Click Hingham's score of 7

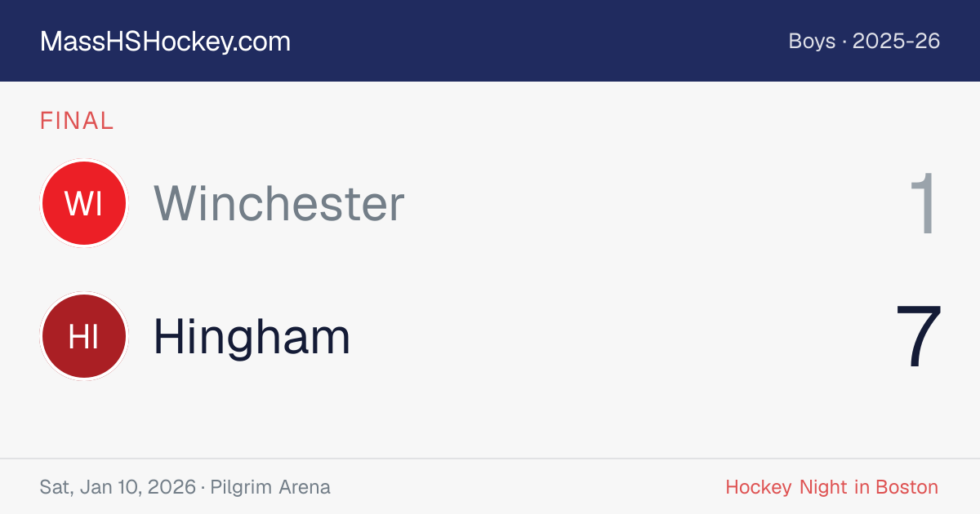920,338
